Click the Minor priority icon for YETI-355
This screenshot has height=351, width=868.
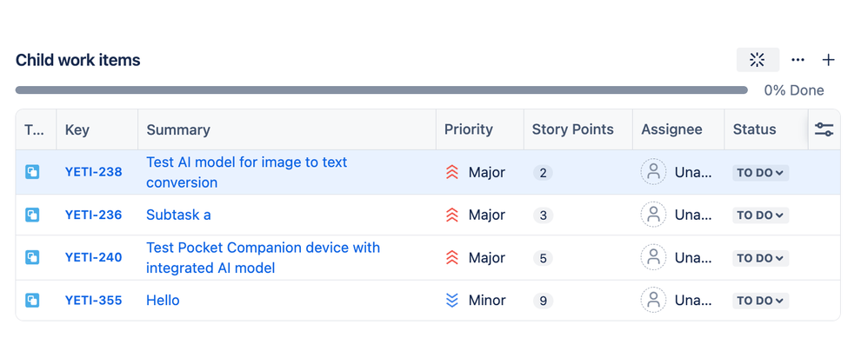451,301
